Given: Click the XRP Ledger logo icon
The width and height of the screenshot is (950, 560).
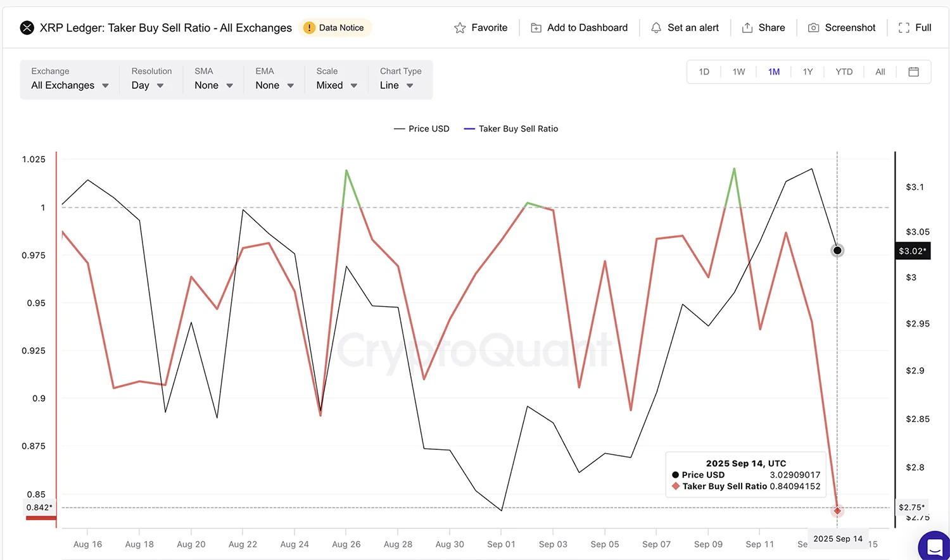Looking at the screenshot, I should click(27, 28).
